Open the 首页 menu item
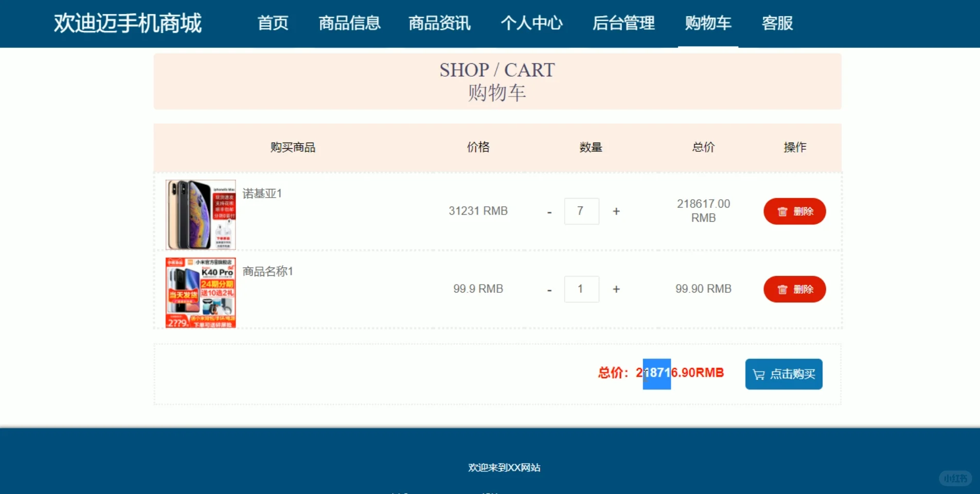980x494 pixels. [273, 23]
